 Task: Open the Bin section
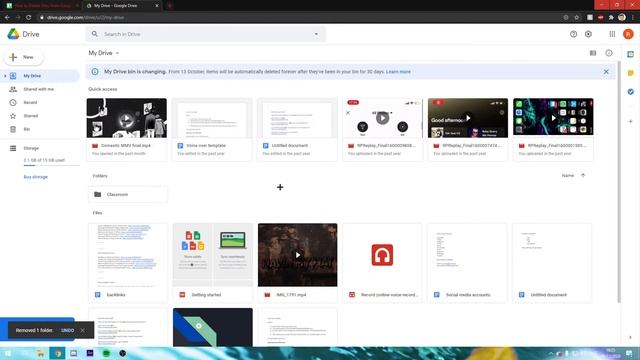tap(27, 129)
